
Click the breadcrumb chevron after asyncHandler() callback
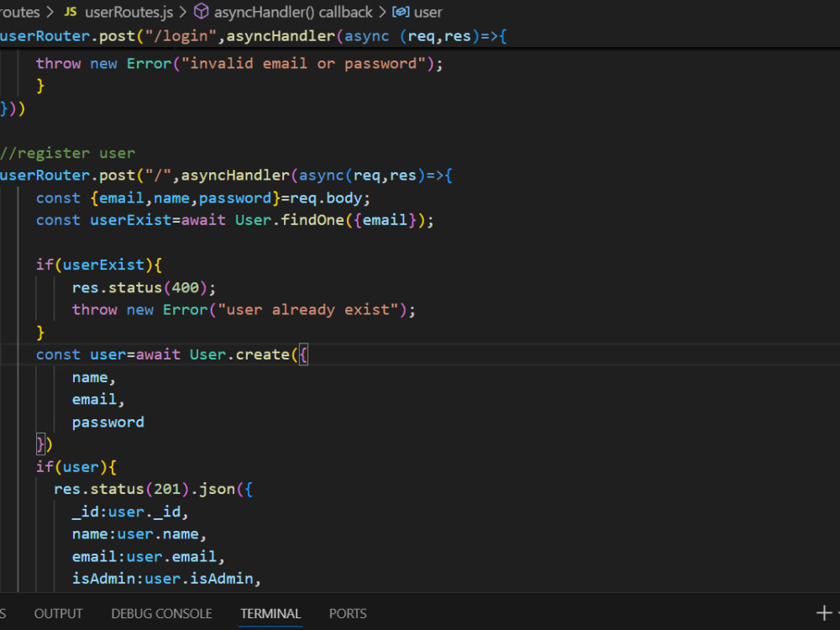tap(382, 12)
